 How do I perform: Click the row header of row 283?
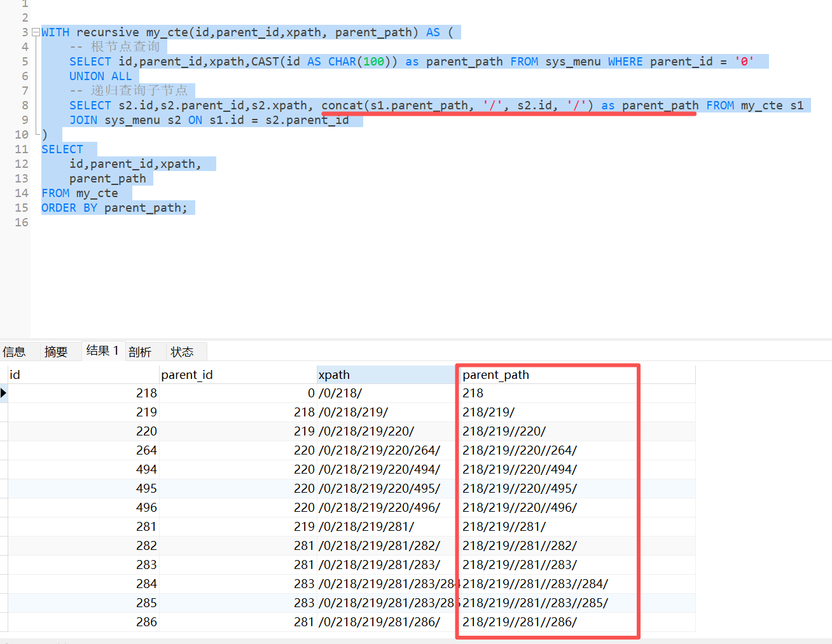4,565
